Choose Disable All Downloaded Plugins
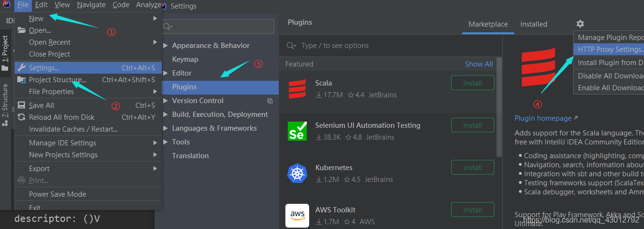Screen dimensions: 644x229 (609, 76)
